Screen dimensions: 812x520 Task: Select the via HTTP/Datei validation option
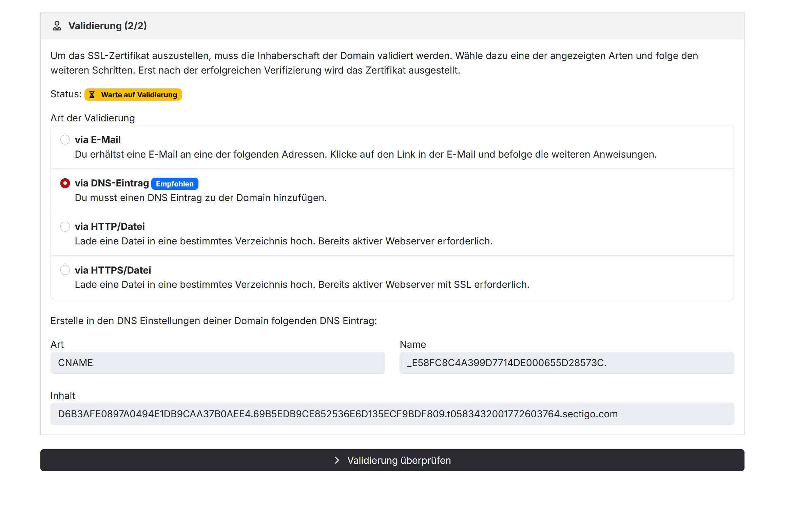(65, 226)
